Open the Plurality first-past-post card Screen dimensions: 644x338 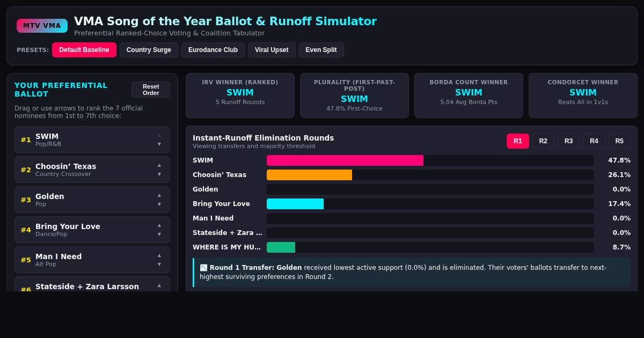tap(354, 95)
